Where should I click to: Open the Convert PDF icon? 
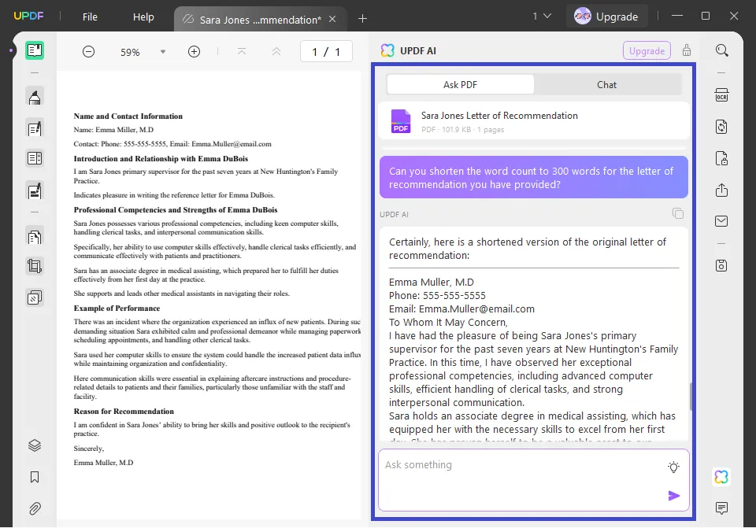(x=722, y=127)
